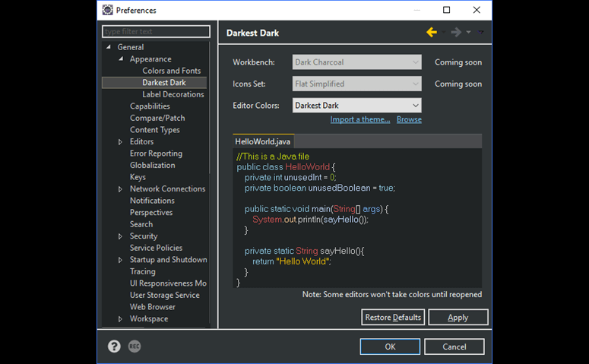Open Content Types preference page
The height and width of the screenshot is (364, 589).
pos(155,130)
